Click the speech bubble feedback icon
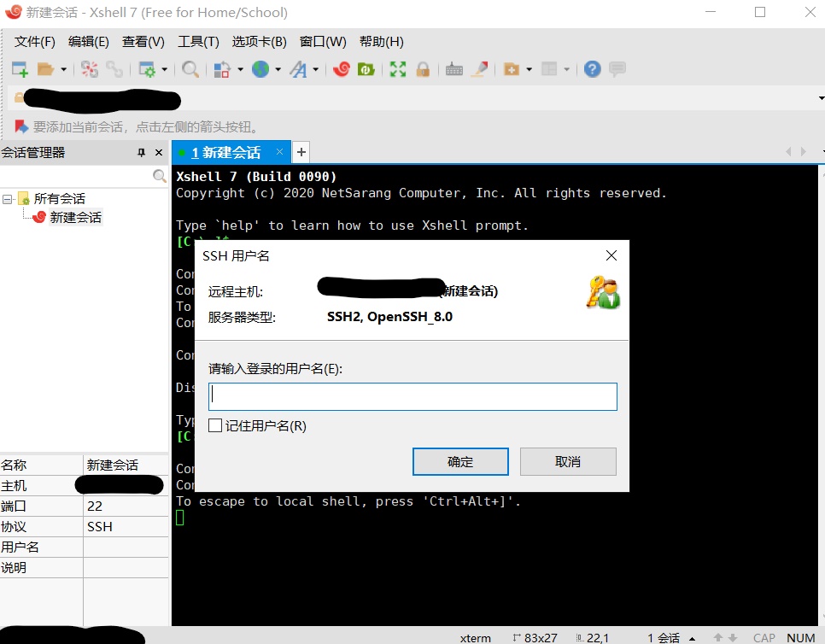This screenshot has width=825, height=644. tap(617, 69)
